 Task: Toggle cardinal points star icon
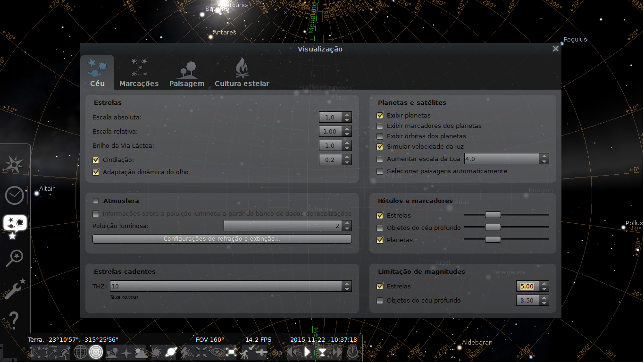(126, 352)
